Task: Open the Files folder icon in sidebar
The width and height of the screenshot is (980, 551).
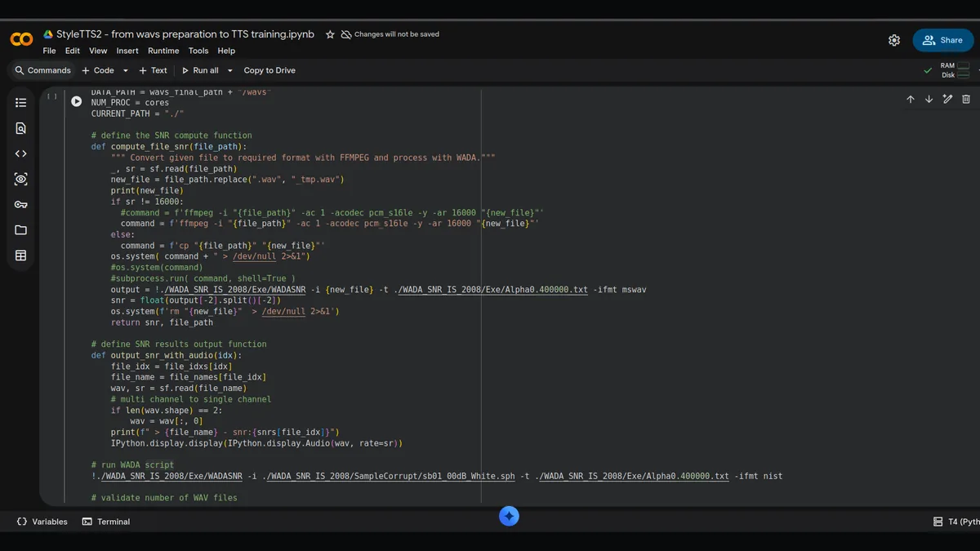Action: click(21, 230)
